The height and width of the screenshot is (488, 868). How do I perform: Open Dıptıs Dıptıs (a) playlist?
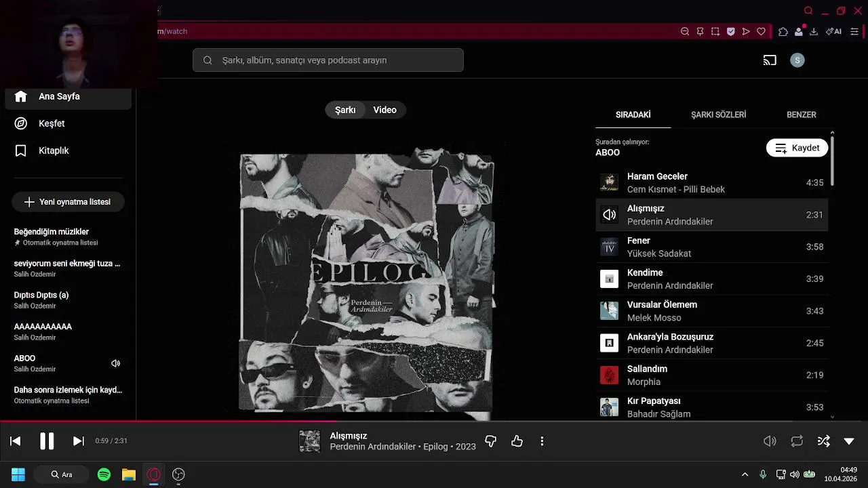68,300
